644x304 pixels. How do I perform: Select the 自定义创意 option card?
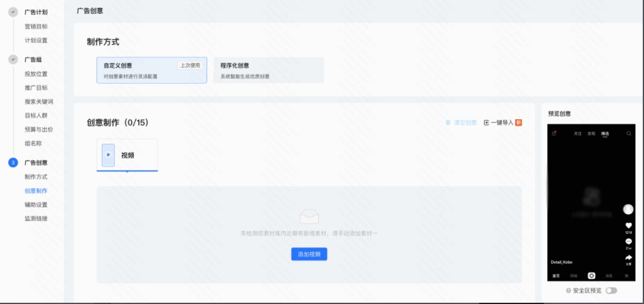point(152,70)
